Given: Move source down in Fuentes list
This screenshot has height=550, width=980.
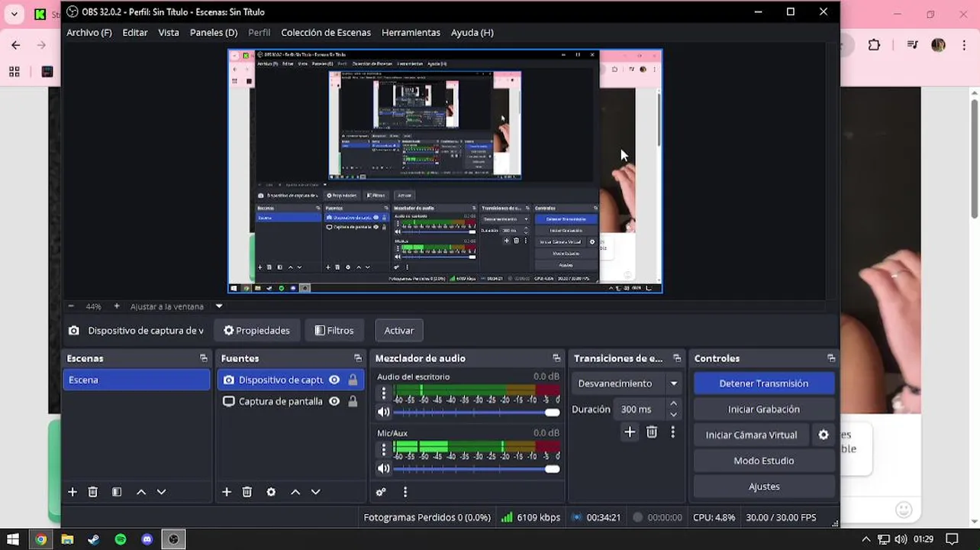Looking at the screenshot, I should (x=315, y=492).
